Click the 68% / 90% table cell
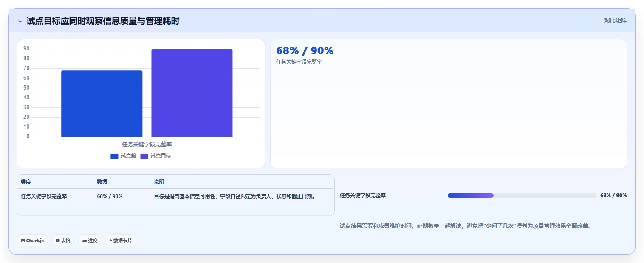The image size is (644, 263). coord(110,196)
